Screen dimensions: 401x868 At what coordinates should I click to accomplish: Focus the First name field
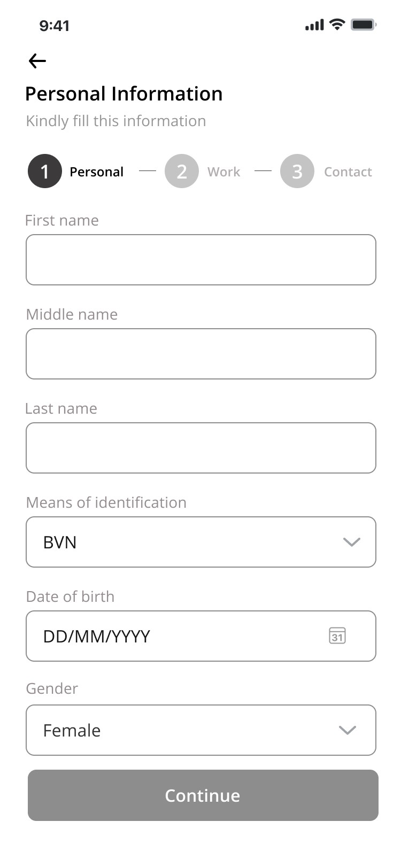tap(201, 260)
